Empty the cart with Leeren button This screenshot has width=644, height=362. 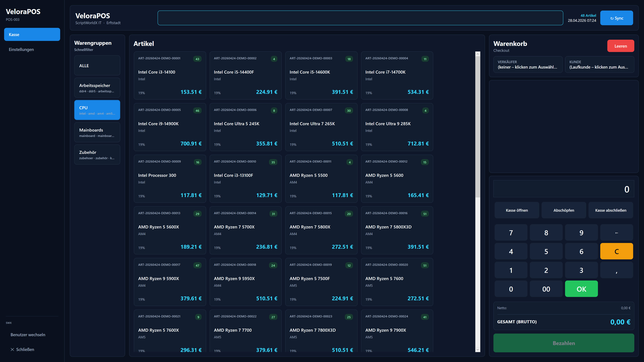coord(621,46)
